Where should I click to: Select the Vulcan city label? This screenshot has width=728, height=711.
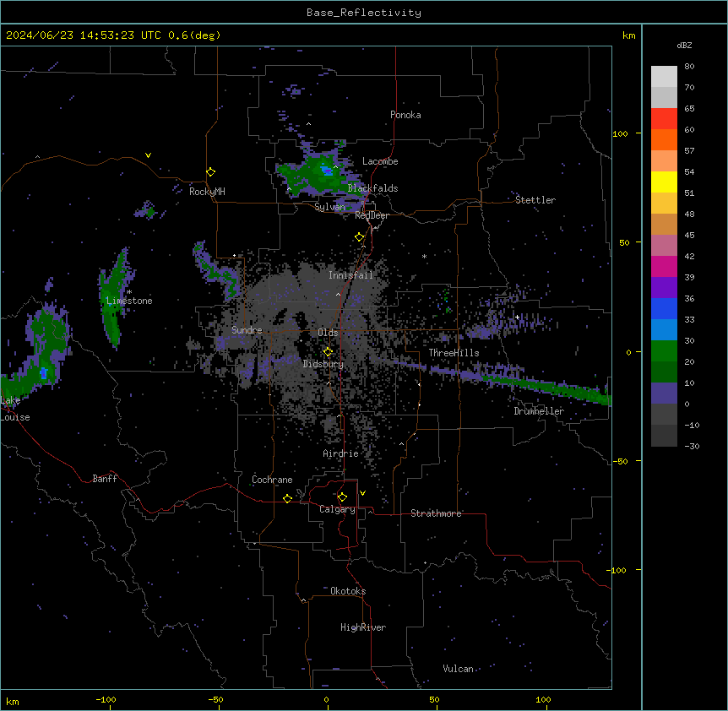point(458,669)
